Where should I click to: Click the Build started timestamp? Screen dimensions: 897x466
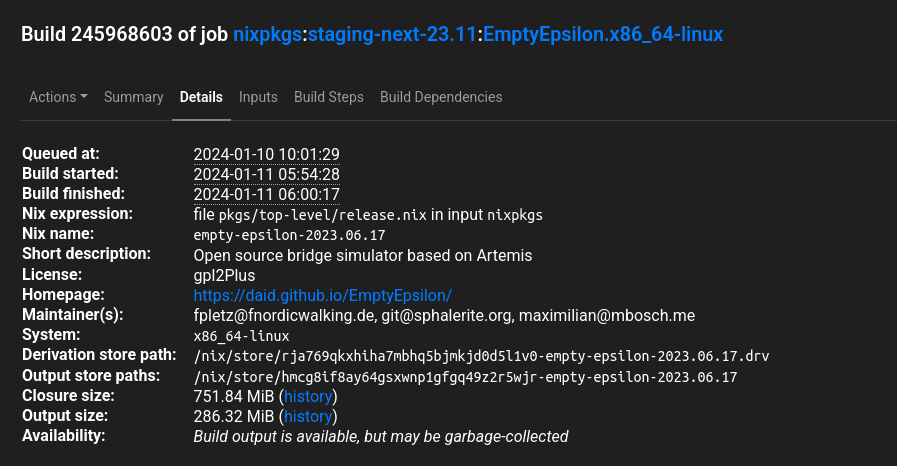(x=266, y=174)
